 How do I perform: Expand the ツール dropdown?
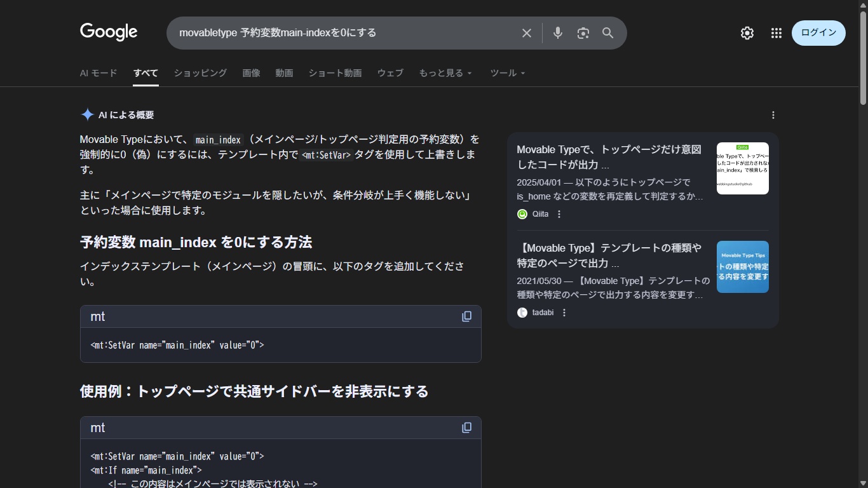507,73
